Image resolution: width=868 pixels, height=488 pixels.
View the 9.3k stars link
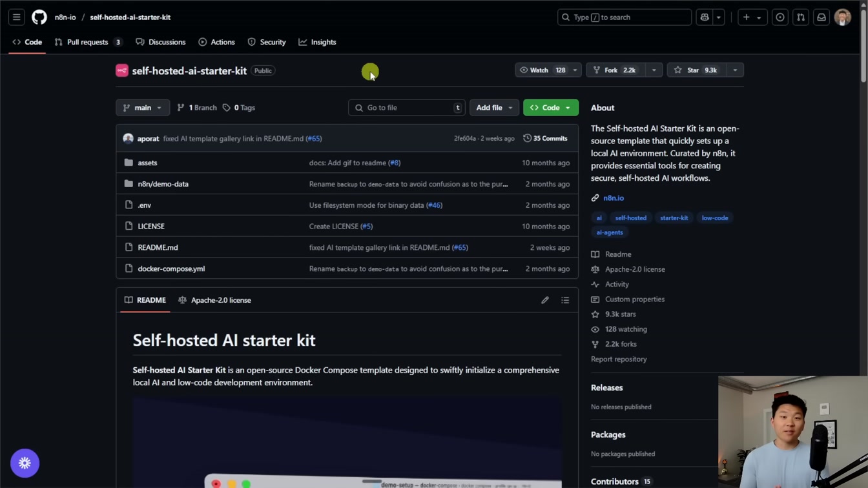pyautogui.click(x=614, y=314)
